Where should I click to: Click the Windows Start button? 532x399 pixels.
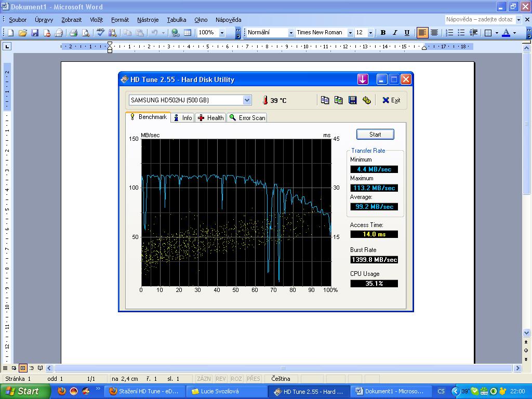[x=22, y=391]
